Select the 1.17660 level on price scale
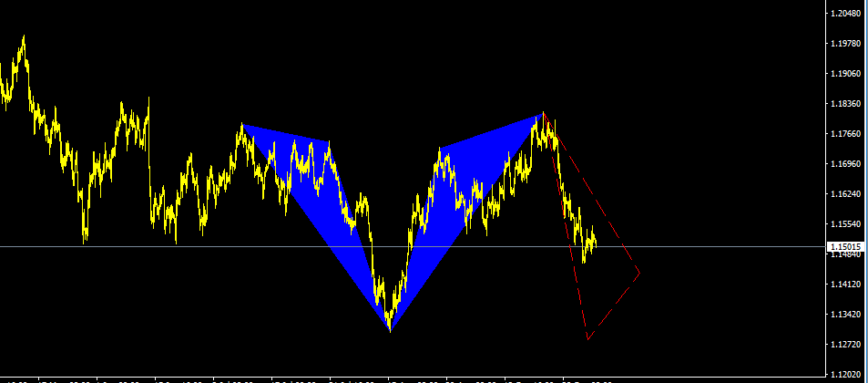Viewport: 868px width, 383px height. click(x=846, y=134)
